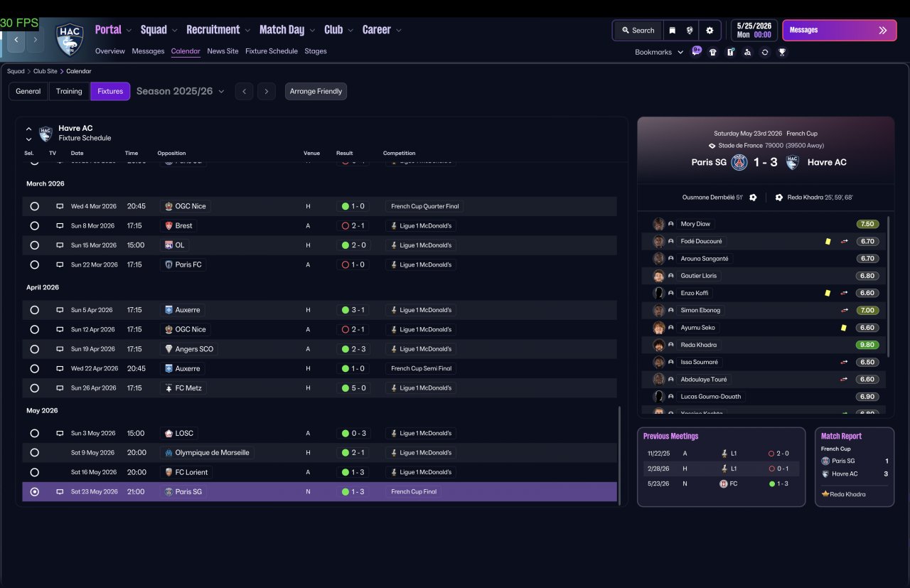Open the settings gear icon
This screenshot has width=910, height=588.
click(710, 31)
